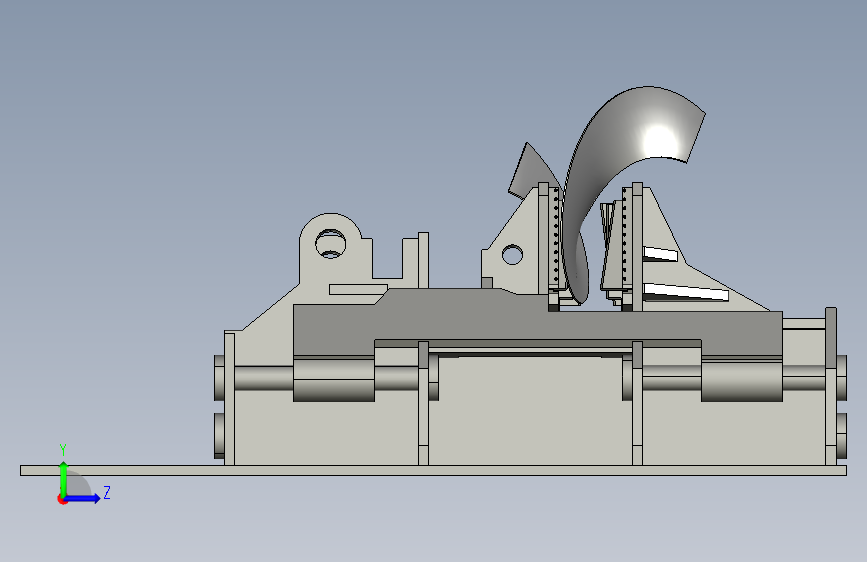867x562 pixels.
Task: Select the round hole in the left mounting lug
Action: pyautogui.click(x=331, y=243)
